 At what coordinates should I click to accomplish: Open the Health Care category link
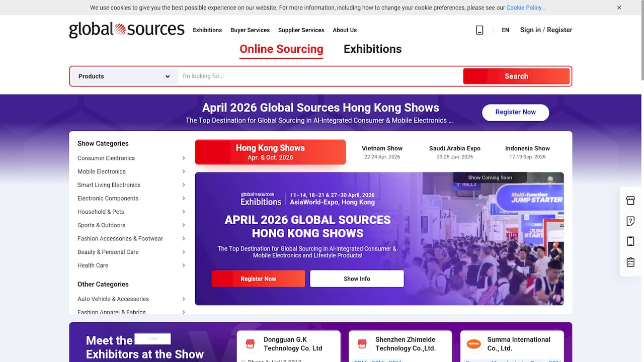click(x=93, y=265)
